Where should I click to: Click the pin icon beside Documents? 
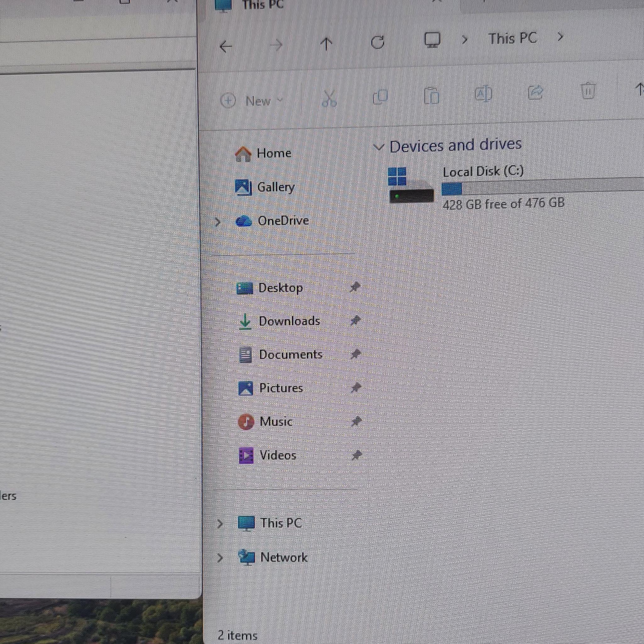(356, 354)
